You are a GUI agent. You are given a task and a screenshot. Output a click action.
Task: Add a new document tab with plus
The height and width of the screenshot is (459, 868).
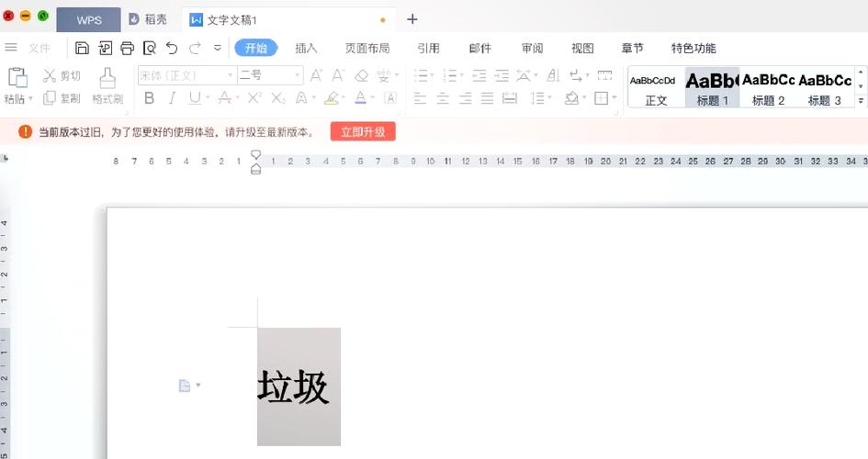tap(412, 19)
